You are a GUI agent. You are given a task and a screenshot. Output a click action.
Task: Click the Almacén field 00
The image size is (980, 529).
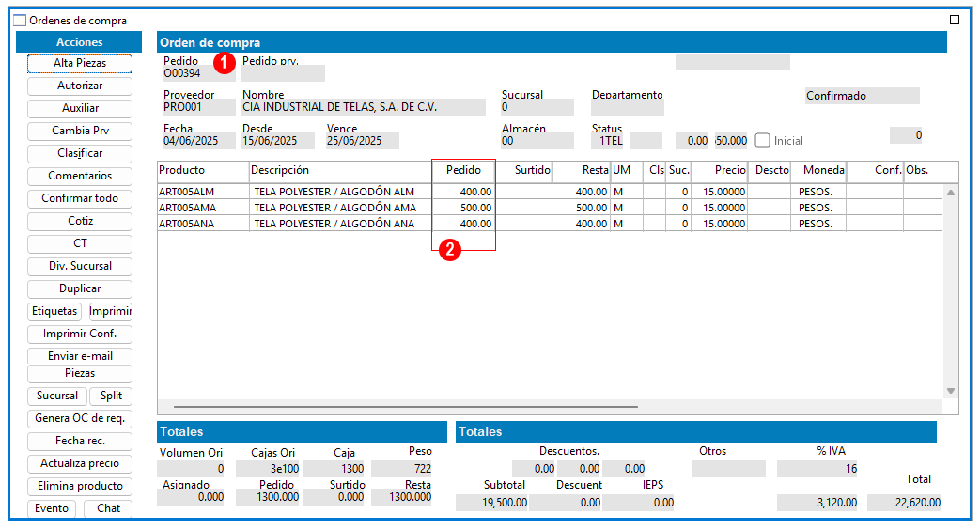click(x=537, y=141)
